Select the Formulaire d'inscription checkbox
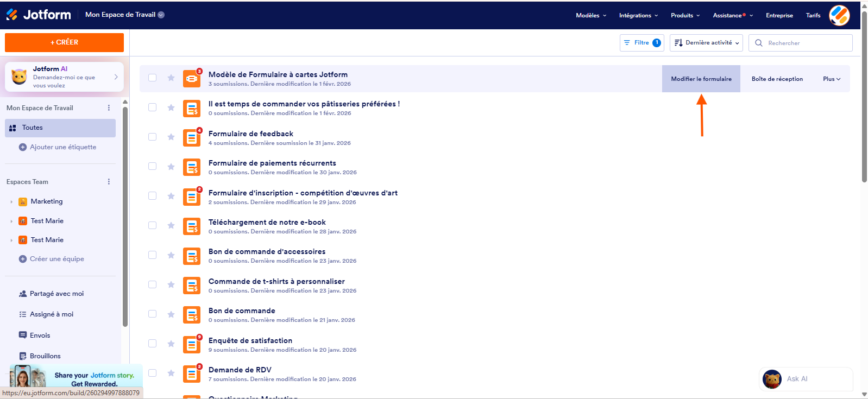 tap(153, 196)
